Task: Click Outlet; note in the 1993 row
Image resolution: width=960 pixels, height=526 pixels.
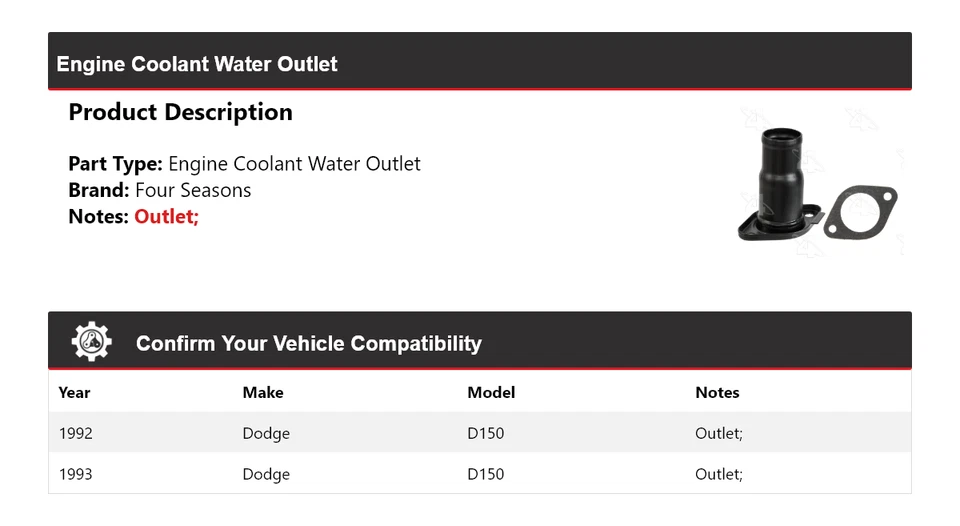Action: click(x=719, y=474)
